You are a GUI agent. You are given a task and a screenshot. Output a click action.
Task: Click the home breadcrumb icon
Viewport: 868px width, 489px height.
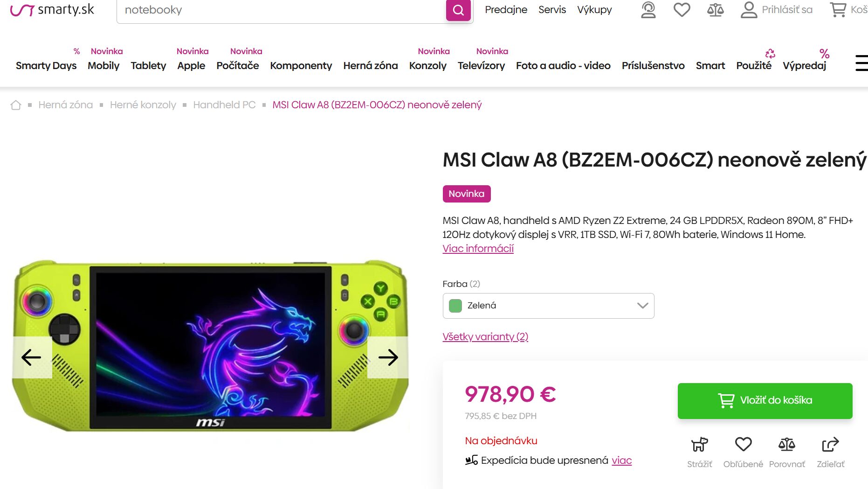tap(16, 105)
